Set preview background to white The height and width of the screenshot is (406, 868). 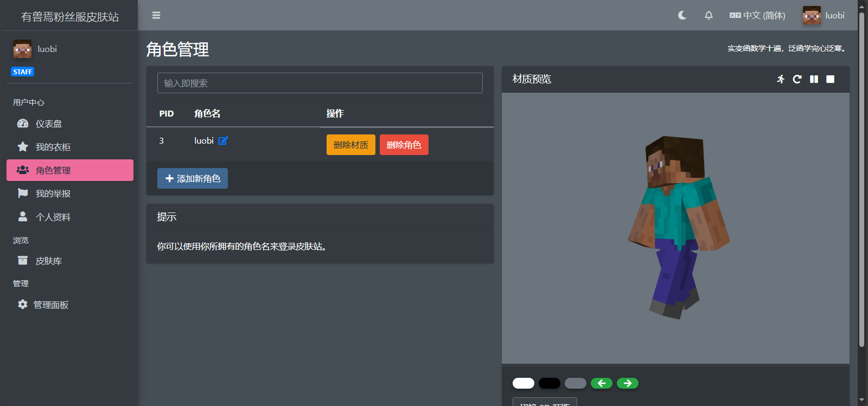pos(524,383)
